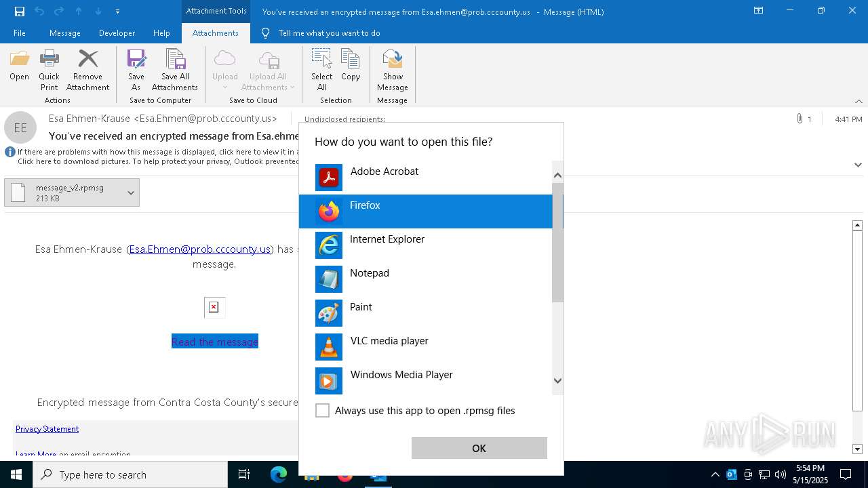Choose Firefox in the app list

click(426, 211)
